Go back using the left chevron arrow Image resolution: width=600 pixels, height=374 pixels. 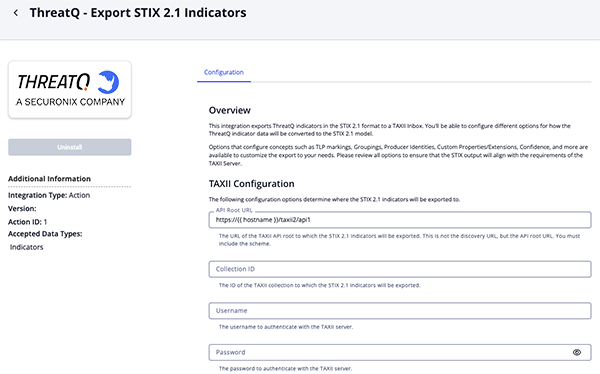coord(16,13)
